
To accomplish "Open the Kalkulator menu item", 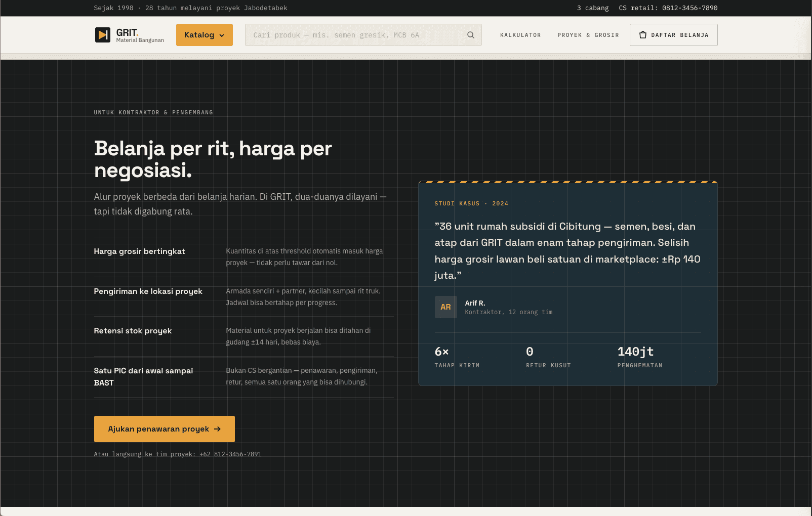I will (x=520, y=35).
